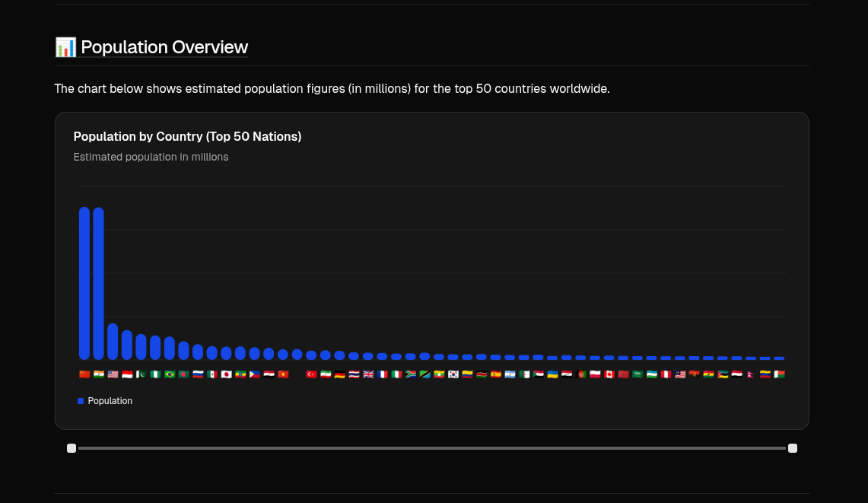Click the Estimated population in millions subtitle
868x503 pixels.
[x=151, y=157]
